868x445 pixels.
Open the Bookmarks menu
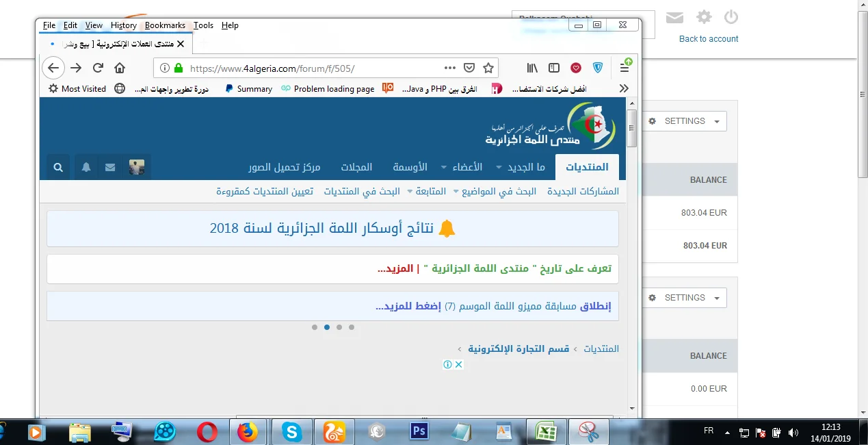point(165,25)
